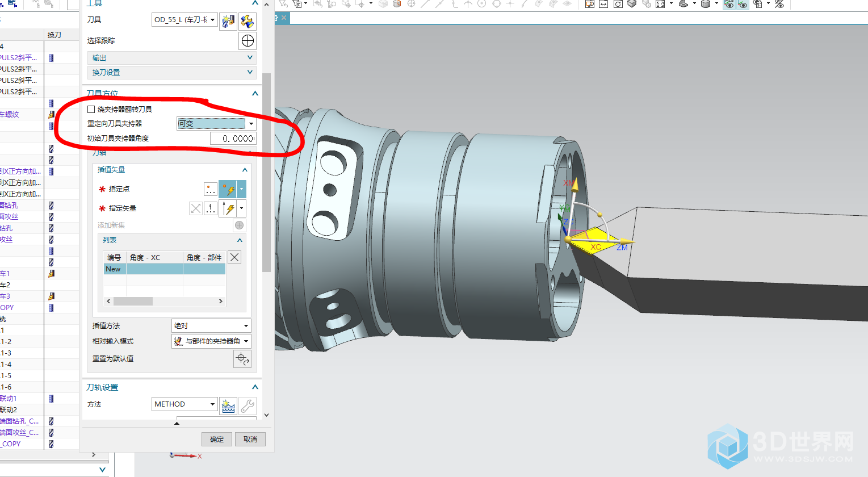Collapse the 刀轨设置 section
The height and width of the screenshot is (477, 868).
255,387
